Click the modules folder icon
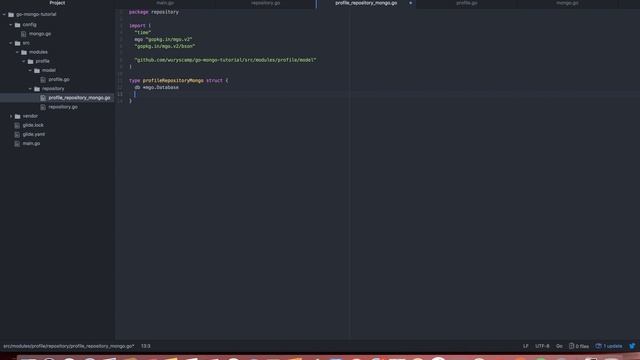Screen dimensions: 640x360 click(x=24, y=52)
